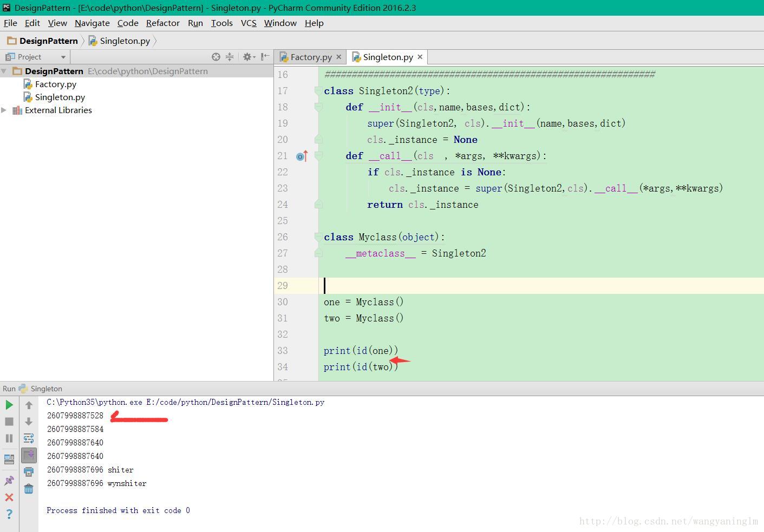Rerun Singleton with the green play icon
The image size is (764, 532).
click(9, 405)
